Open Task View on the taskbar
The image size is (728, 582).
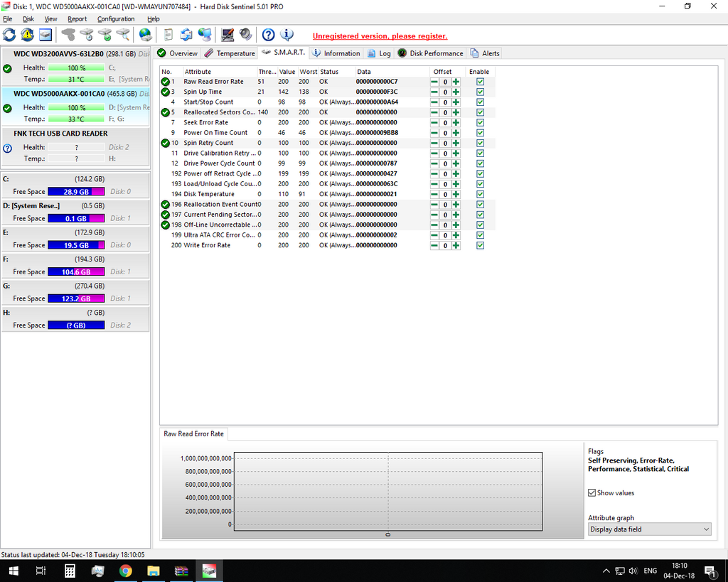41,571
